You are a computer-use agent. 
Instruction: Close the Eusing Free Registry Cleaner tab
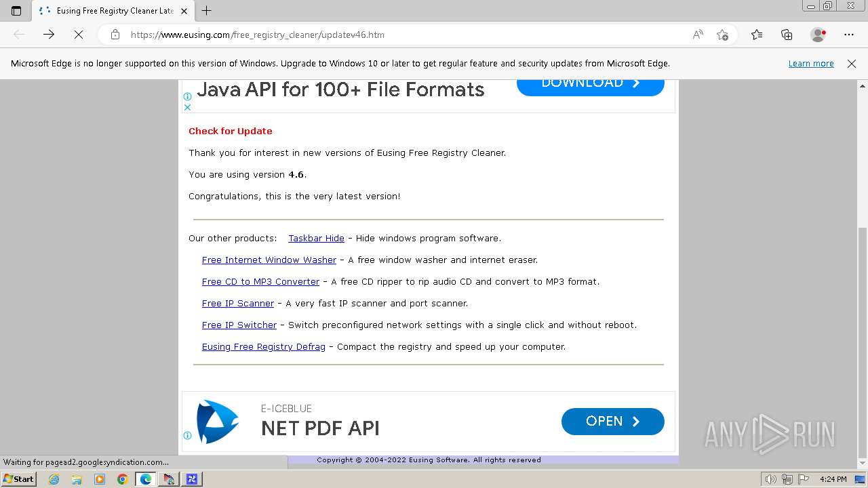pyautogui.click(x=184, y=11)
